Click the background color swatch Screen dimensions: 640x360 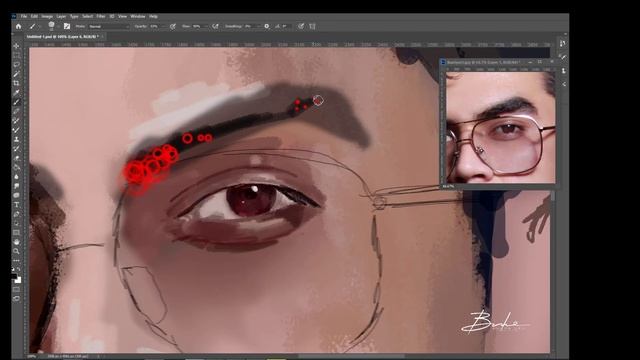18,280
